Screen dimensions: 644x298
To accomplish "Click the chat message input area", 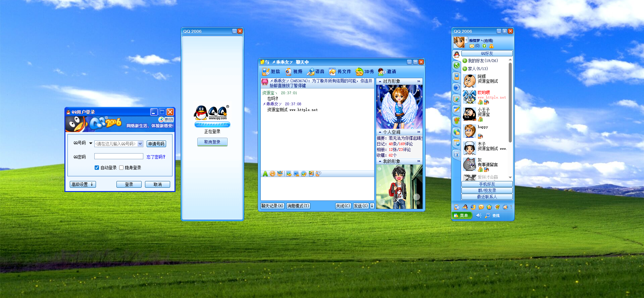I will tap(317, 189).
